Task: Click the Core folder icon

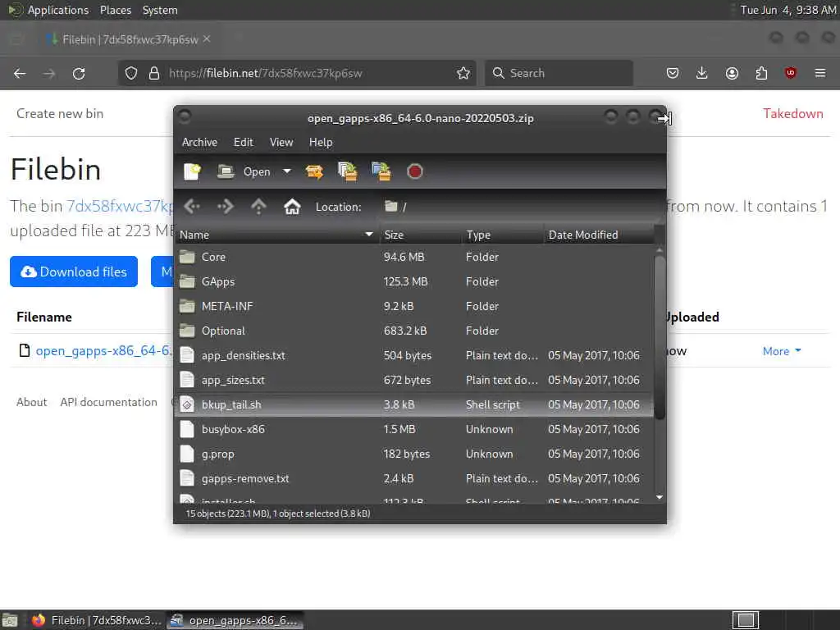Action: pyautogui.click(x=187, y=257)
